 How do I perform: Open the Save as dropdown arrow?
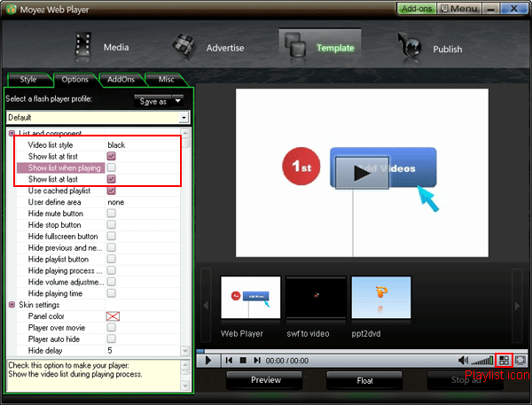[178, 101]
